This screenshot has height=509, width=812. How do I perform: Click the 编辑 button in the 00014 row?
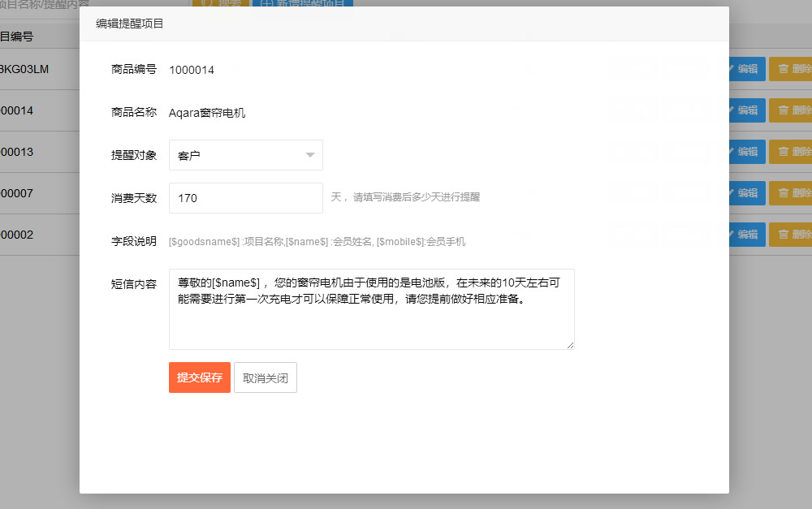(x=747, y=110)
